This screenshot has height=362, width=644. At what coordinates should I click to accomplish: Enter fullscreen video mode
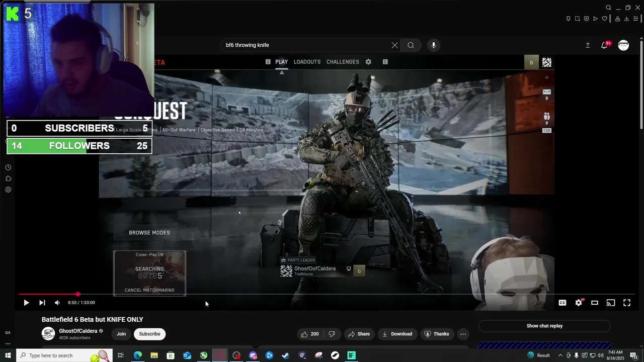point(627,303)
